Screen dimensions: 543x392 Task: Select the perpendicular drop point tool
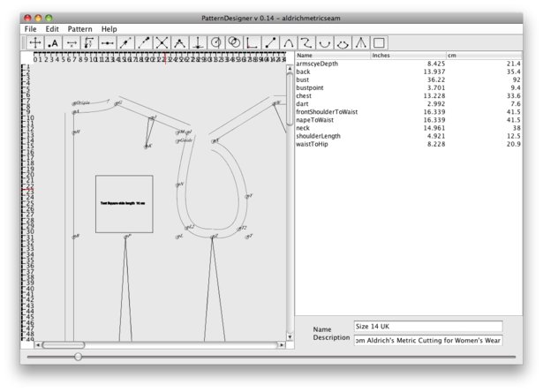pyautogui.click(x=198, y=43)
